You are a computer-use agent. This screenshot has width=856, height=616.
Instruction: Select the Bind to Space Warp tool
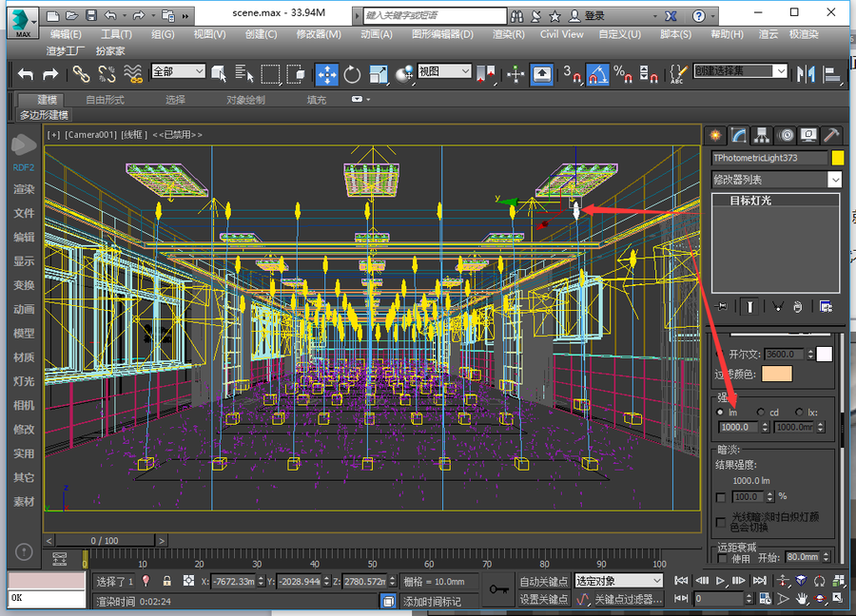click(132, 73)
